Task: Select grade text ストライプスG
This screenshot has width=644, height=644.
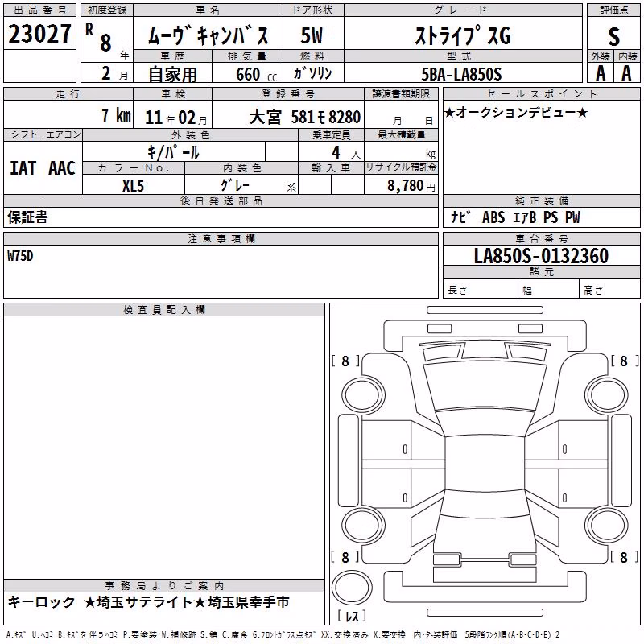Action: (x=463, y=35)
